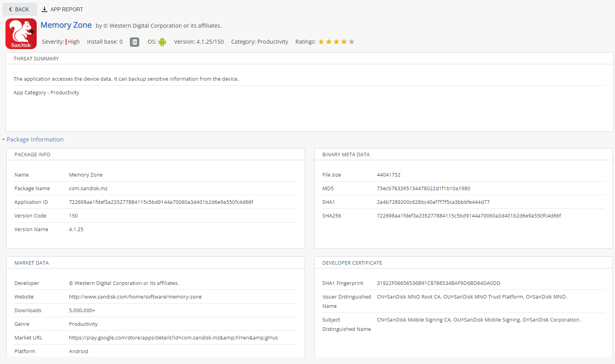Click Version Code value 150

coord(73,216)
